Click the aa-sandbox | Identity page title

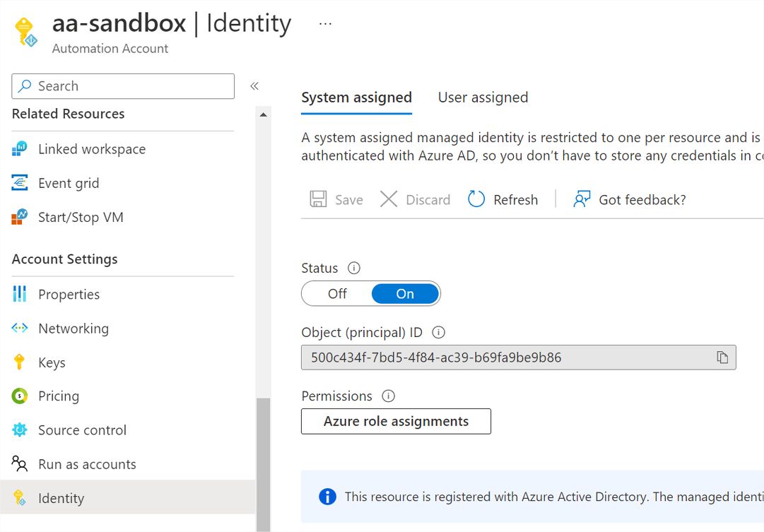[x=172, y=23]
